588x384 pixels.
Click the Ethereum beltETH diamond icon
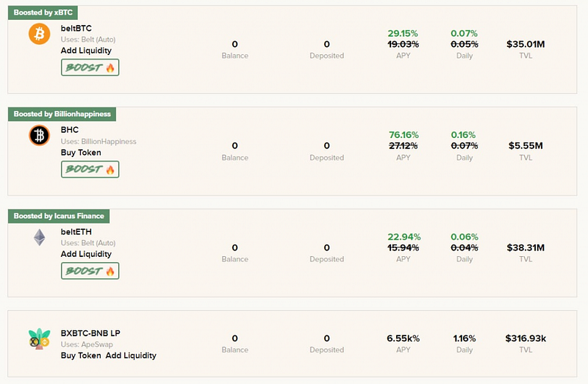(x=40, y=237)
